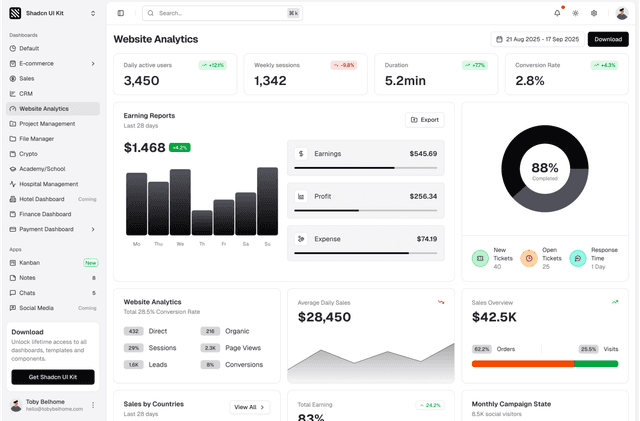Click the +12.1% badge on Daily active users
The width and height of the screenshot is (640, 421).
[x=213, y=65]
